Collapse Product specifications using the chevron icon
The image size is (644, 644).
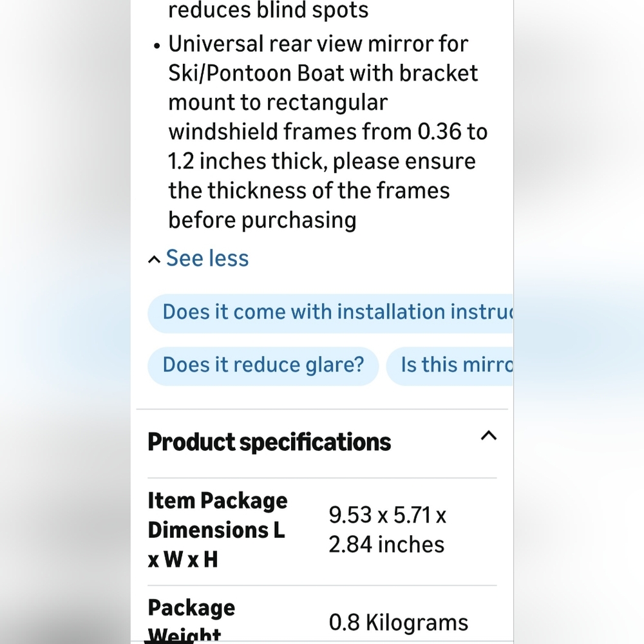tap(488, 436)
